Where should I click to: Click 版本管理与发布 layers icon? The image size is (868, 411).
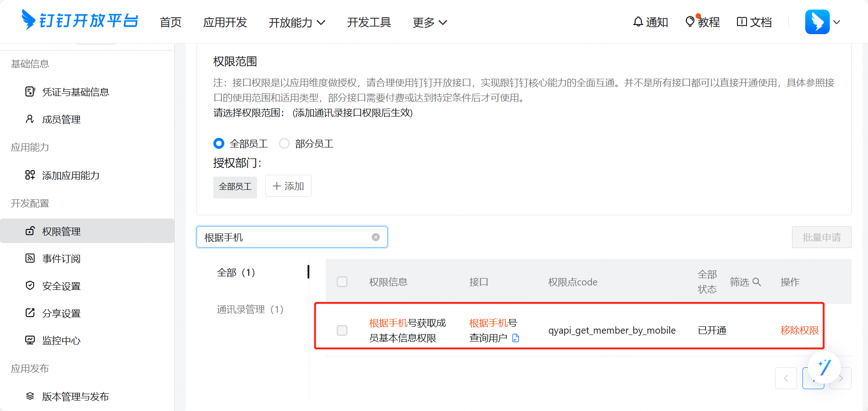[x=30, y=396]
